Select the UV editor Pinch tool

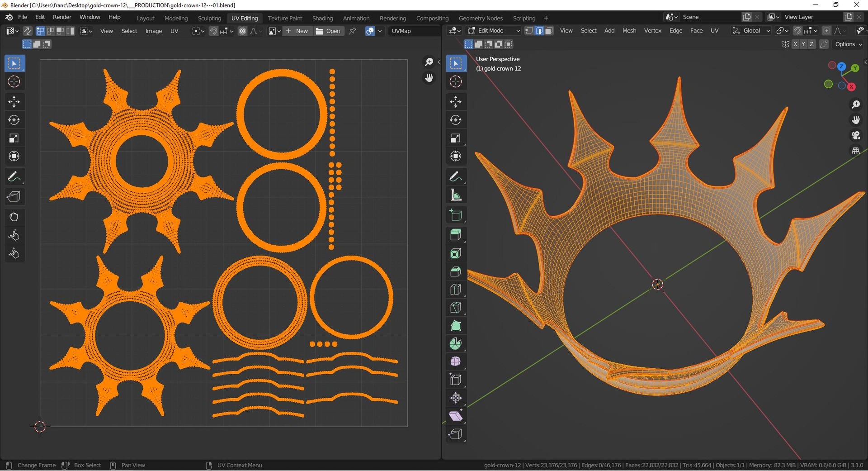pyautogui.click(x=14, y=253)
